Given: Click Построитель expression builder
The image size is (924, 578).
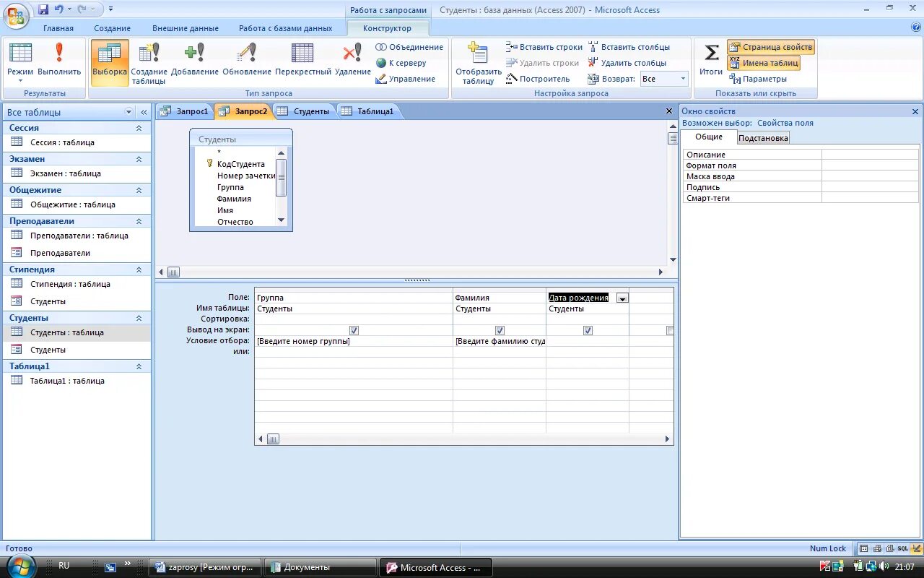Looking at the screenshot, I should point(539,79).
